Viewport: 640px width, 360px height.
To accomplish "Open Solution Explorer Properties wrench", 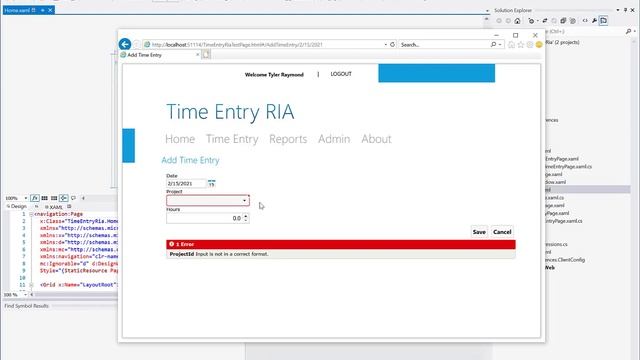I will [594, 21].
